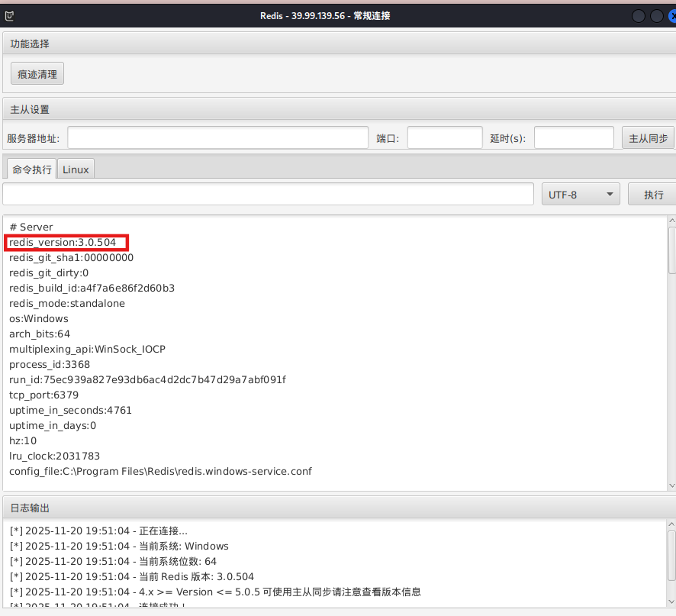Click the output pane scrollbar thumb

click(671, 250)
